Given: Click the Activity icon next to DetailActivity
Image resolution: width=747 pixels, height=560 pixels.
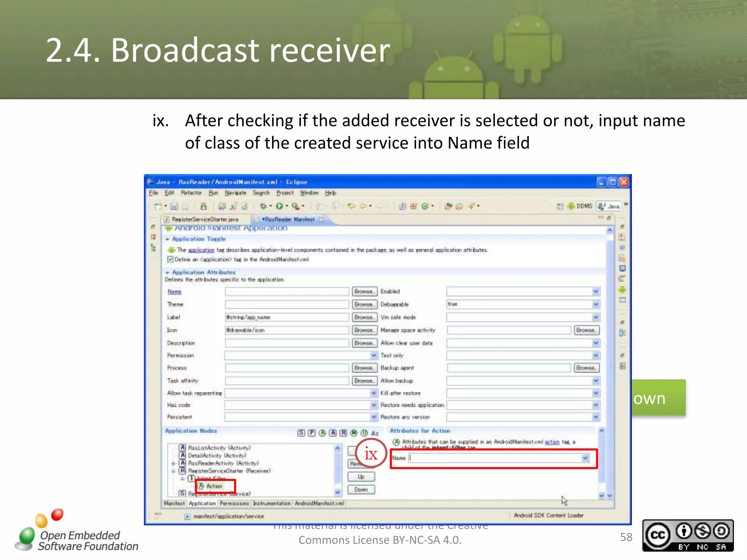Looking at the screenshot, I should coord(183,455).
